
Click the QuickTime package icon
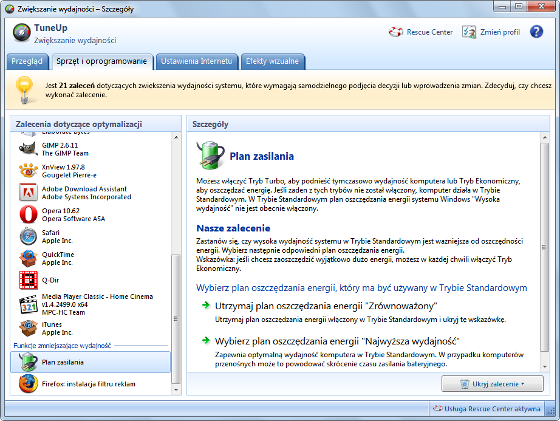tap(28, 258)
